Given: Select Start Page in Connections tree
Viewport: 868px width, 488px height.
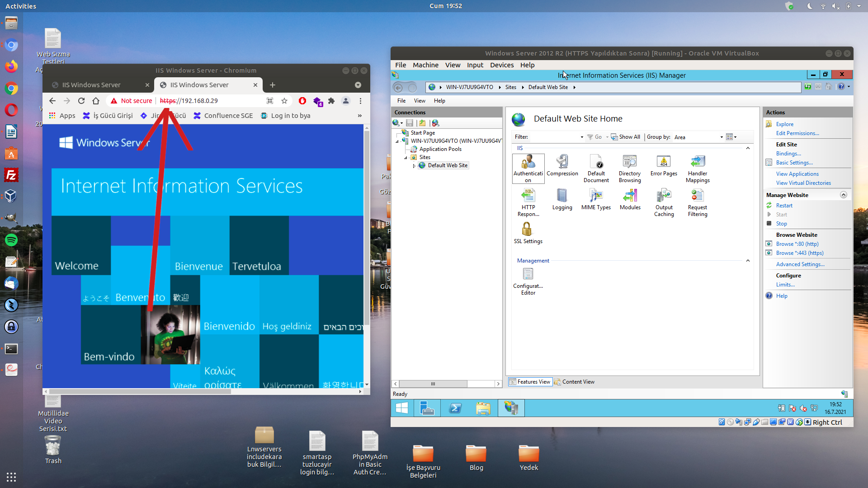Looking at the screenshot, I should point(423,133).
